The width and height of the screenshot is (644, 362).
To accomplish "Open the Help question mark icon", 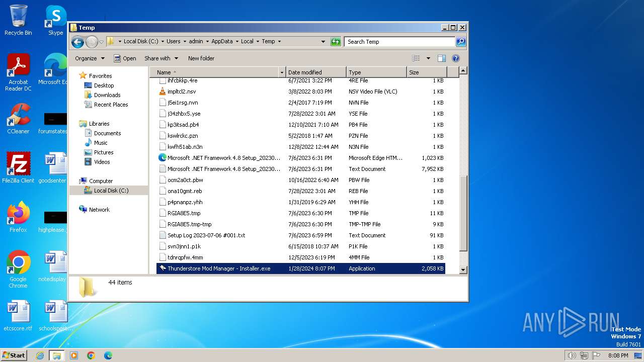I will (x=456, y=58).
